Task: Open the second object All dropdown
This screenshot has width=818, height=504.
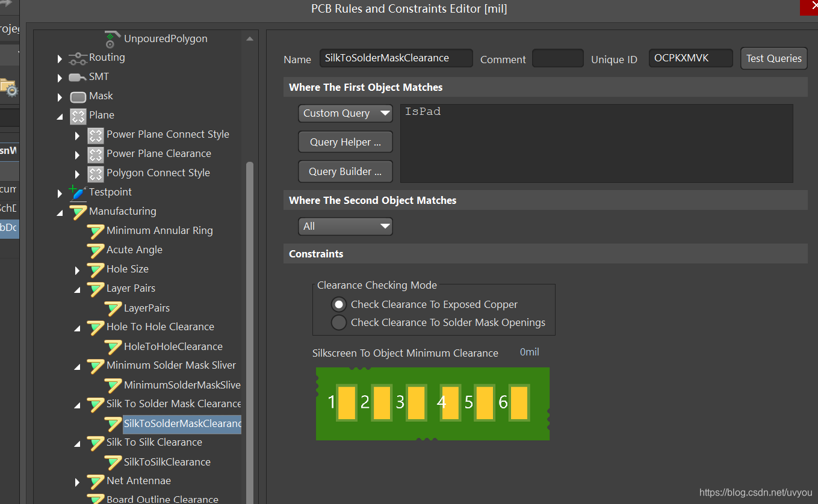Action: point(345,226)
